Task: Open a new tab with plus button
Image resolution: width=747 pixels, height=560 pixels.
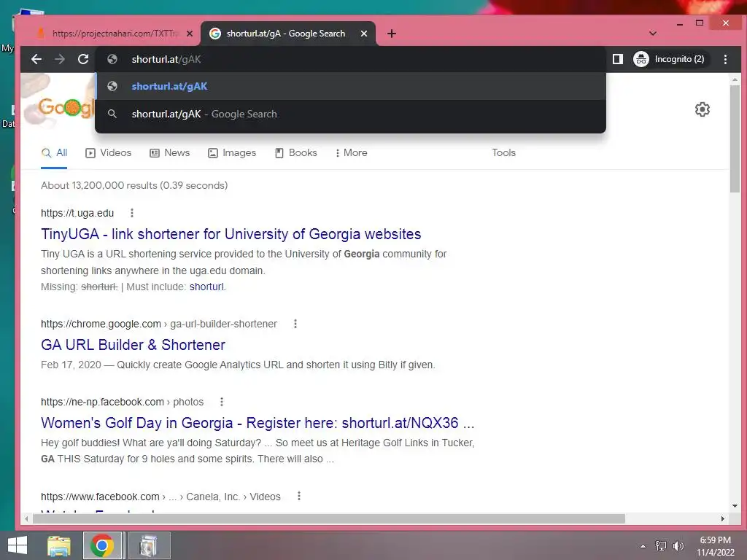Action: (392, 34)
